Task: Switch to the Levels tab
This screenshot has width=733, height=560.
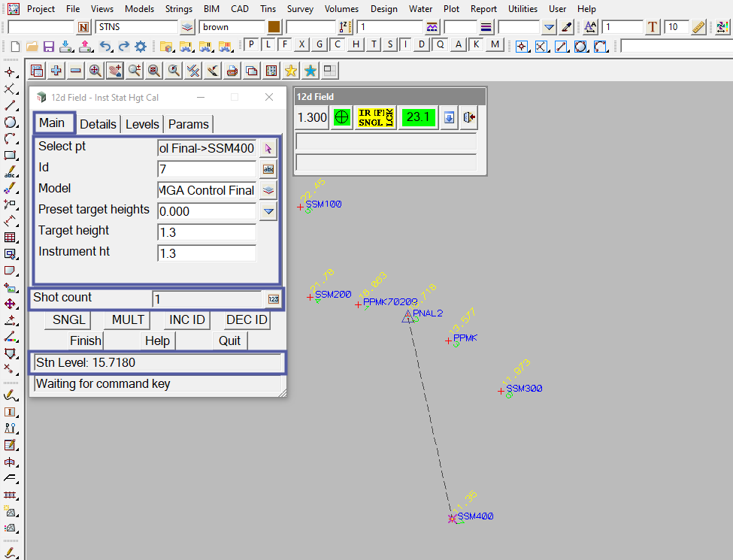Action: click(142, 124)
